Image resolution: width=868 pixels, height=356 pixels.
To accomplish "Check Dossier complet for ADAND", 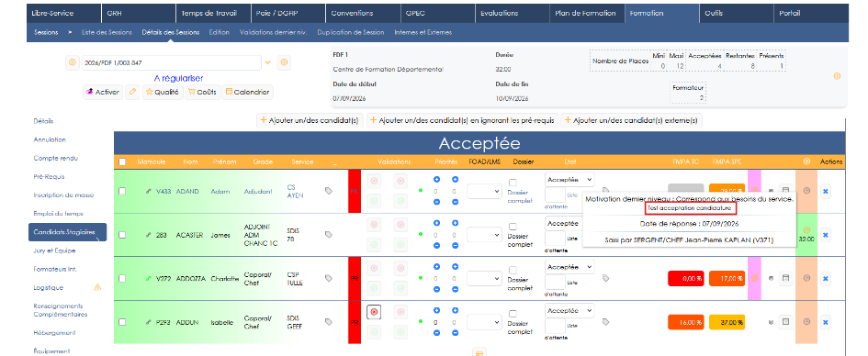I will point(513,183).
